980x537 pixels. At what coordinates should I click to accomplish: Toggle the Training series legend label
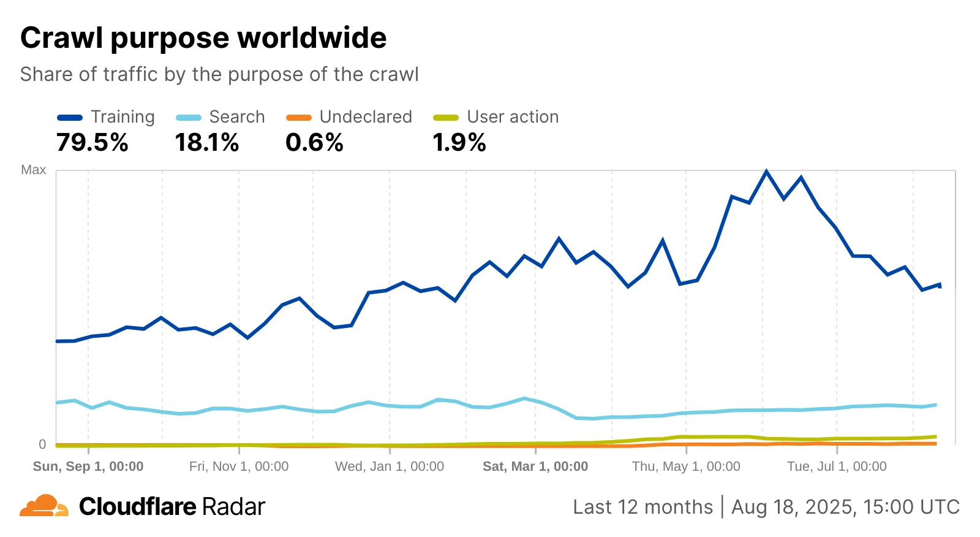click(x=123, y=117)
